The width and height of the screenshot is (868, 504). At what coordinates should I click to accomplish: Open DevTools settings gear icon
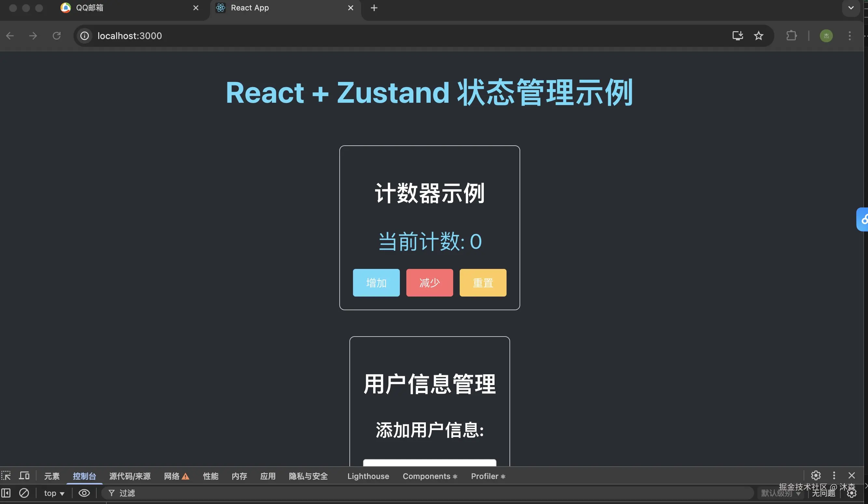[x=815, y=476]
